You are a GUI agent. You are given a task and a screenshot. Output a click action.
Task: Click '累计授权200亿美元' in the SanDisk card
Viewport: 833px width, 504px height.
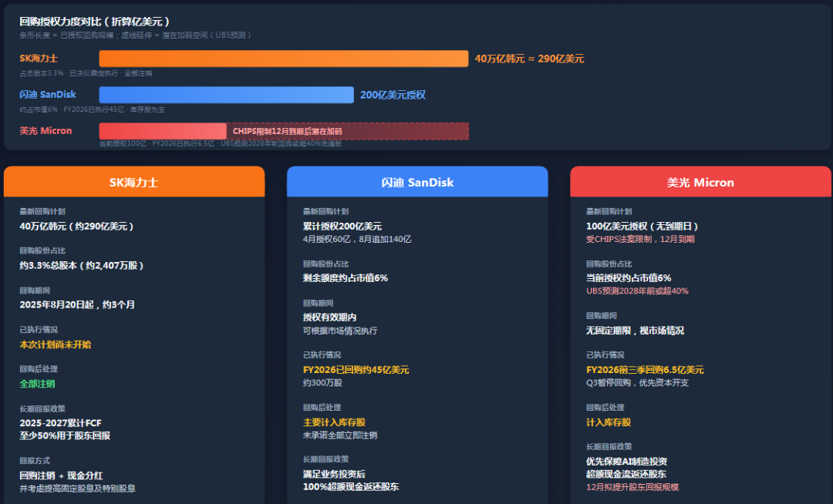click(342, 226)
